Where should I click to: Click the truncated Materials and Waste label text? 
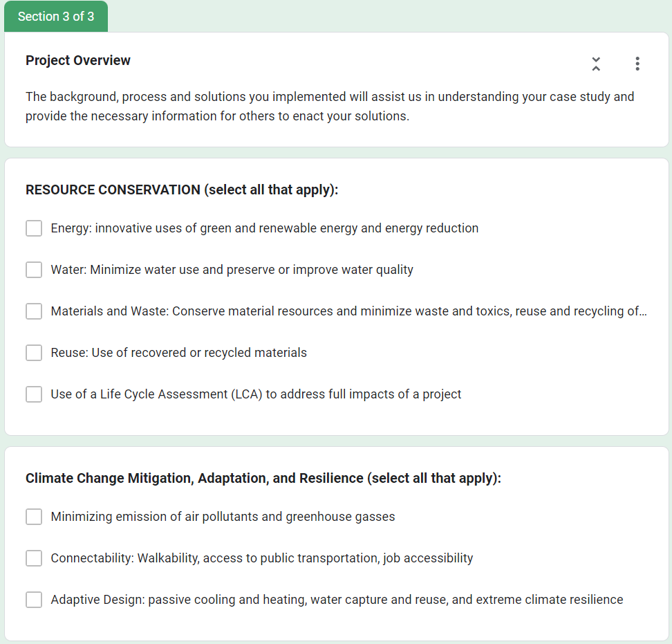click(x=348, y=311)
